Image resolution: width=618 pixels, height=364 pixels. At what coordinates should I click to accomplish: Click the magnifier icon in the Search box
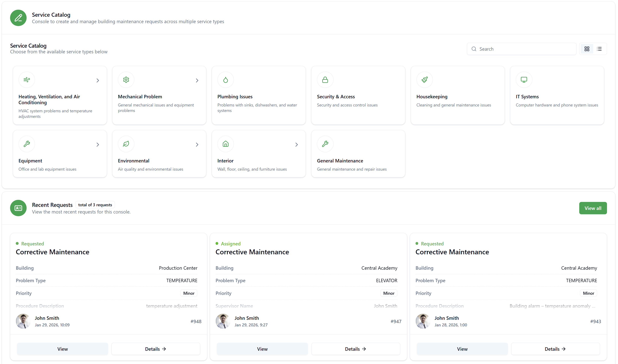(x=474, y=49)
